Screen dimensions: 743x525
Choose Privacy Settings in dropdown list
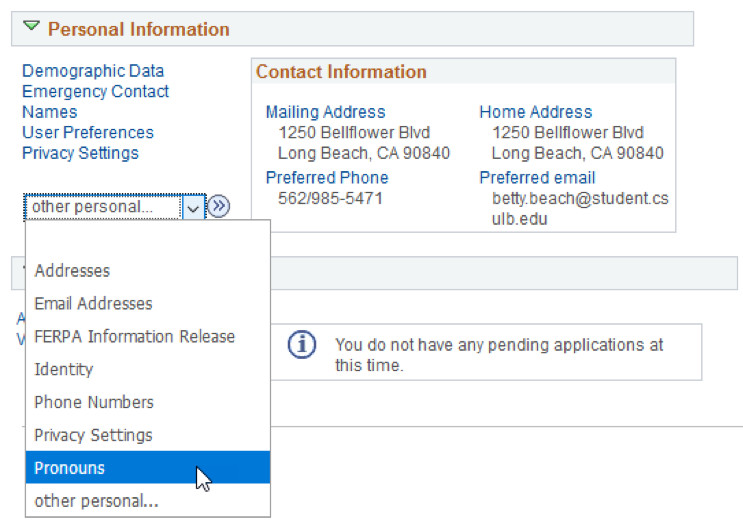(93, 435)
